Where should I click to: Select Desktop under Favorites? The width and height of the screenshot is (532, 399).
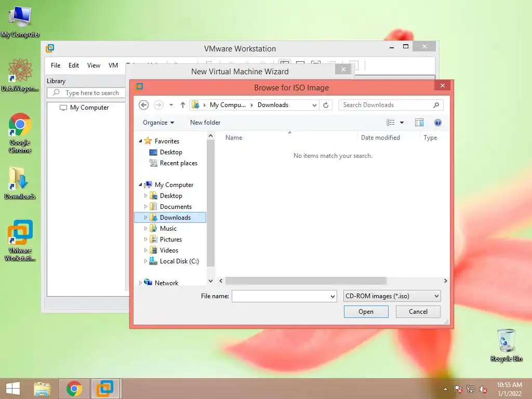166,152
